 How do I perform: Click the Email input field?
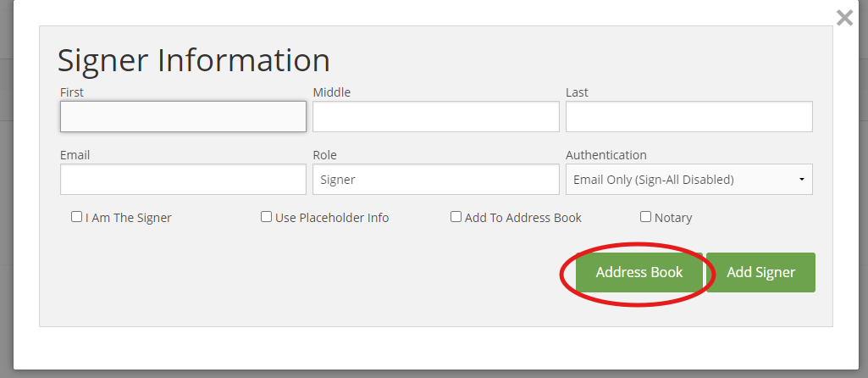coord(183,179)
